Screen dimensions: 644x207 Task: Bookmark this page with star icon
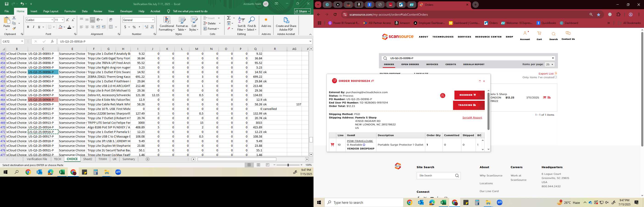[x=599, y=14]
